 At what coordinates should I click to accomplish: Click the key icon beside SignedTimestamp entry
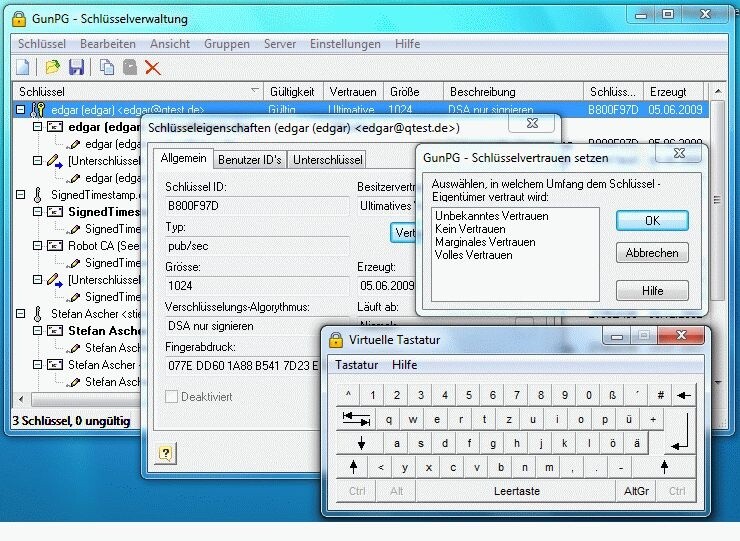(x=37, y=194)
